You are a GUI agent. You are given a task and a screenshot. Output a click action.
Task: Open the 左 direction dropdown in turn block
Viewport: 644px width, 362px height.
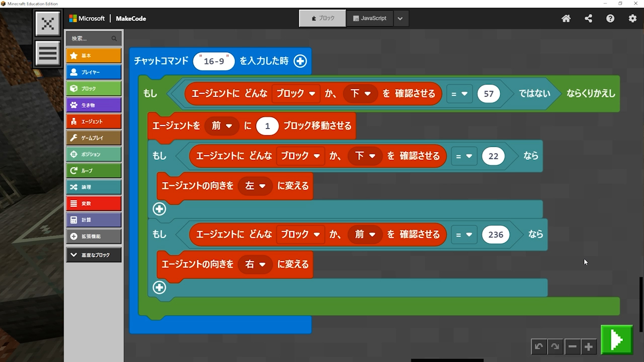[255, 186]
